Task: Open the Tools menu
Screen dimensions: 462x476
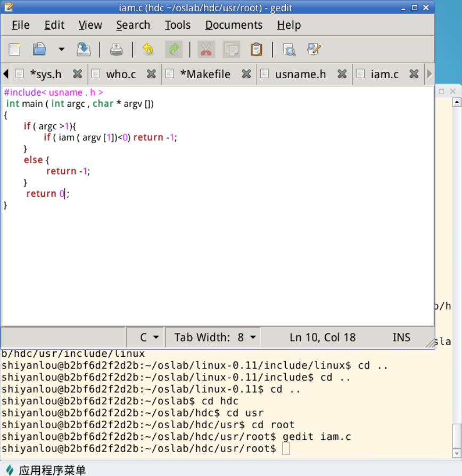Action: [177, 25]
